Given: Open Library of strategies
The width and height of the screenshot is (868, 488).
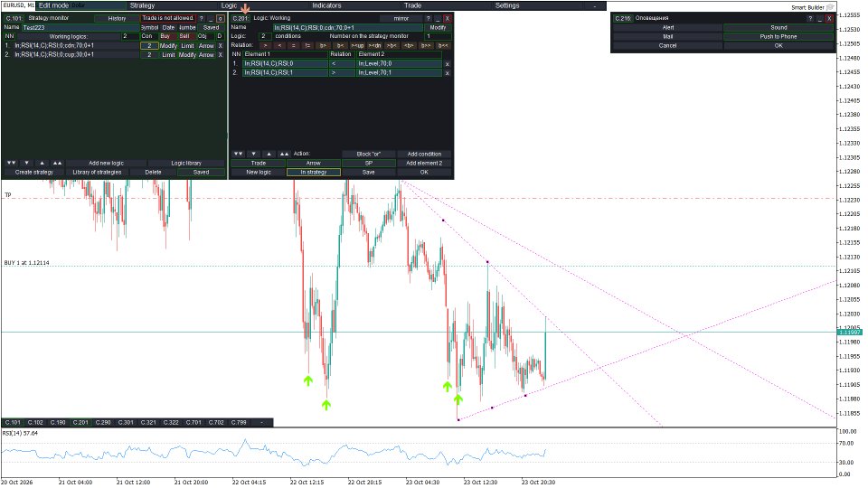Looking at the screenshot, I should (97, 172).
